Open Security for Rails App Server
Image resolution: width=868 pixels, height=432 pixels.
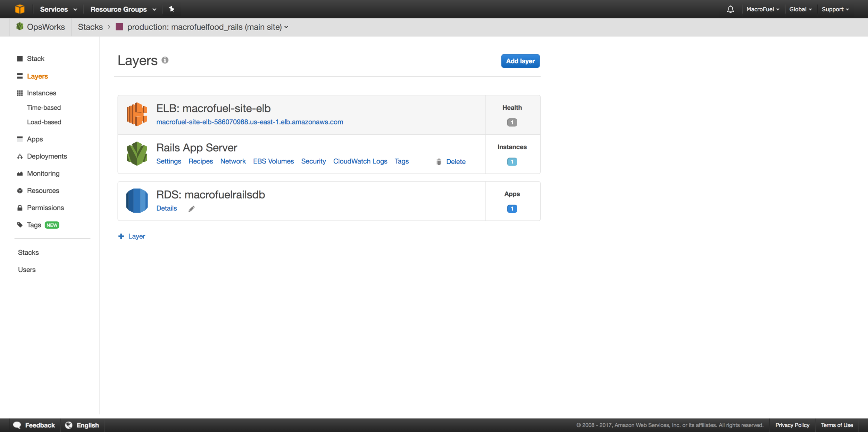tap(314, 161)
